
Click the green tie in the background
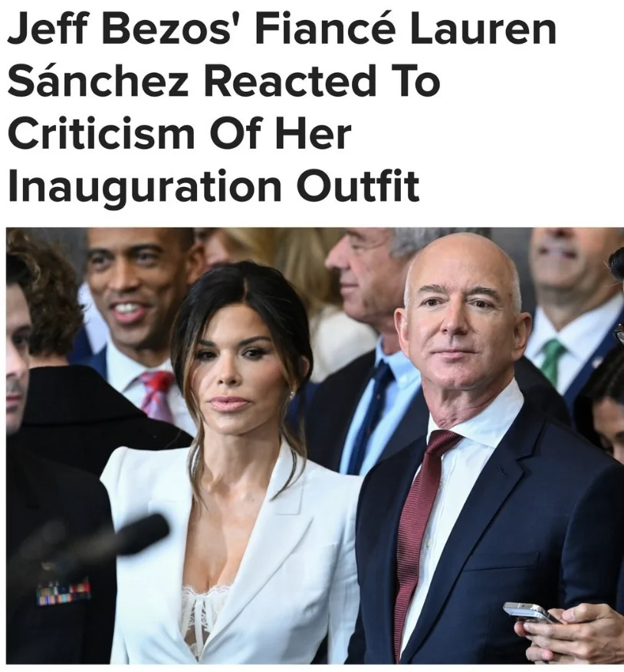553,360
